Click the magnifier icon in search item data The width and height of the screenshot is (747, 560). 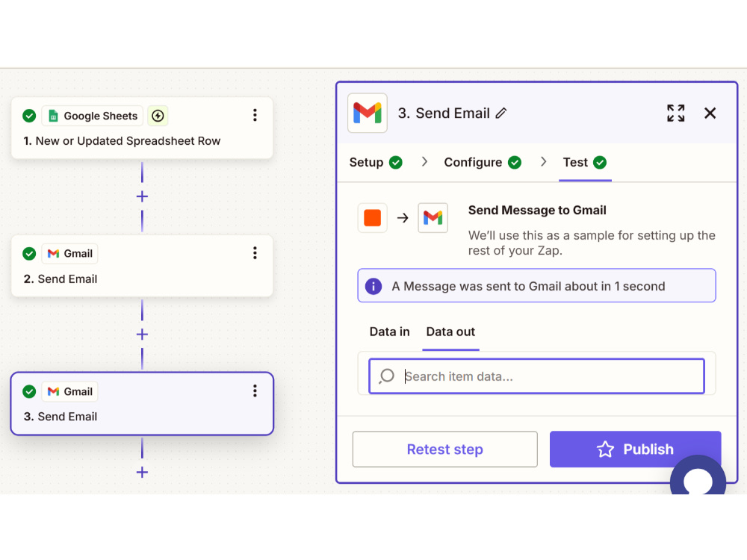pos(386,376)
